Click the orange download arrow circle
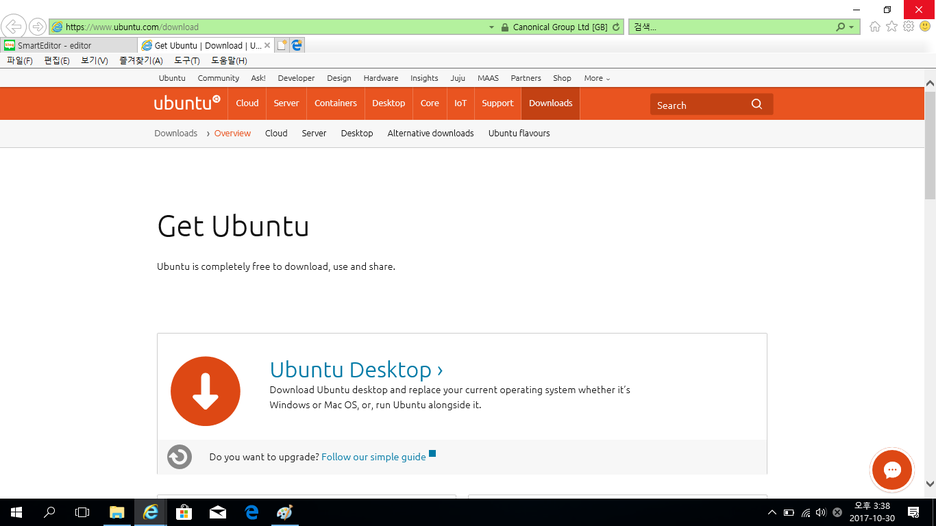 (205, 391)
